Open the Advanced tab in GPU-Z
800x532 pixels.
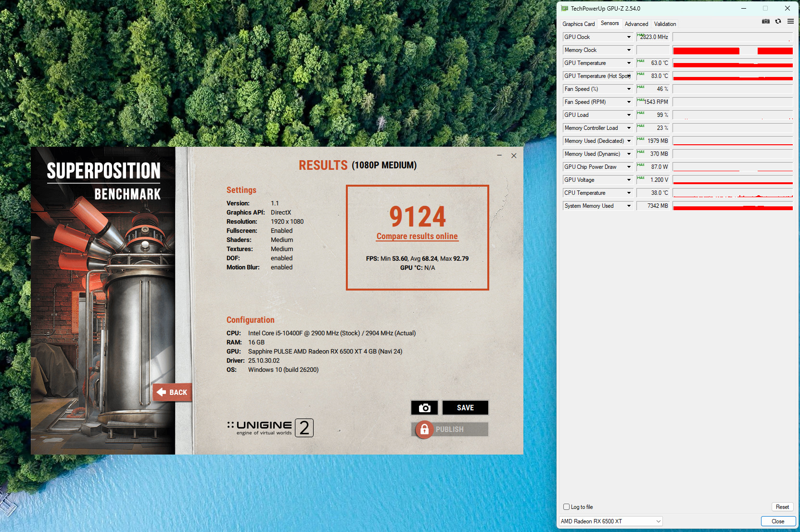click(636, 24)
